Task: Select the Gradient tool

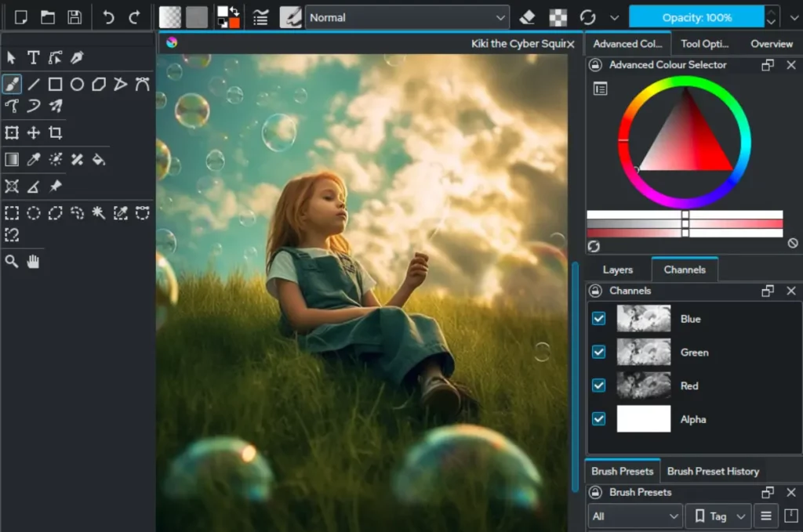Action: (x=12, y=159)
